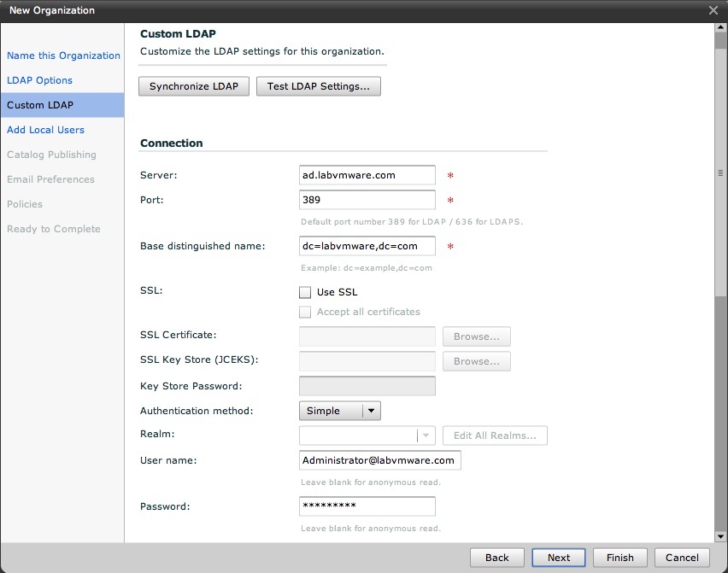Edit the Base distinguished name field
Image resolution: width=728 pixels, height=573 pixels.
coord(367,246)
